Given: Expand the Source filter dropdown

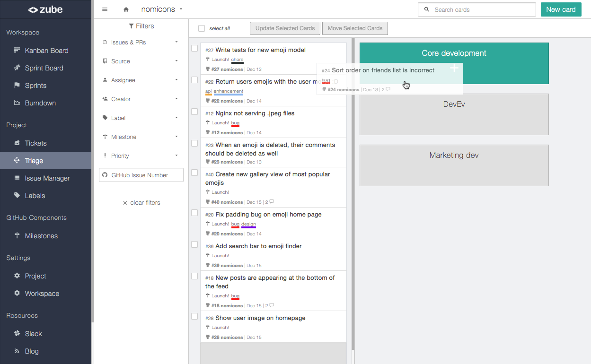Looking at the screenshot, I should 141,61.
